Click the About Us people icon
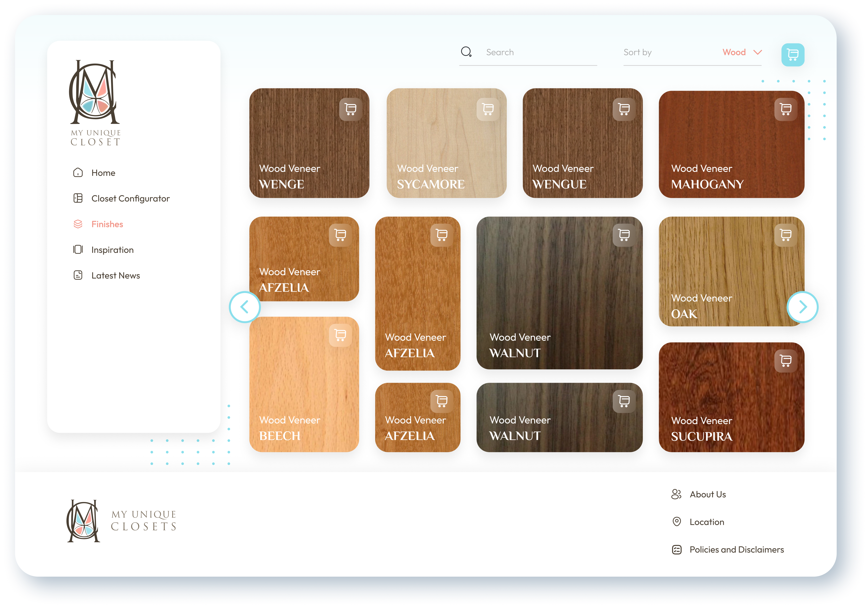The height and width of the screenshot is (608, 868). (x=676, y=494)
